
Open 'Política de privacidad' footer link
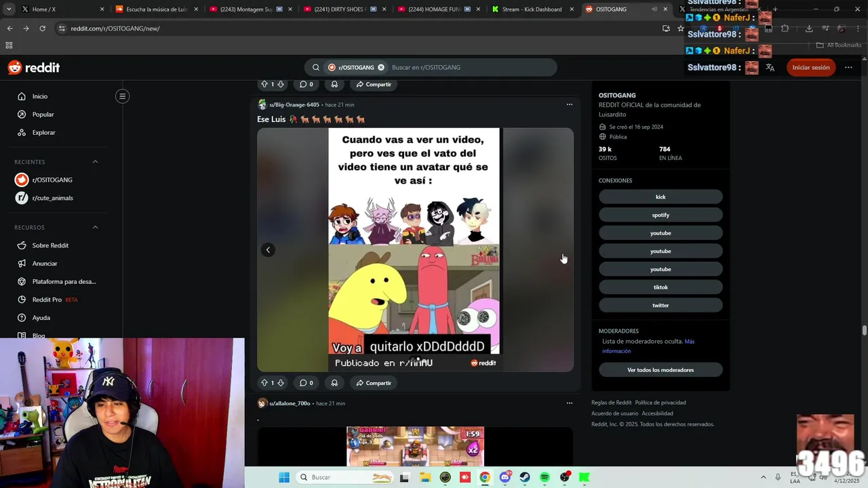660,403
